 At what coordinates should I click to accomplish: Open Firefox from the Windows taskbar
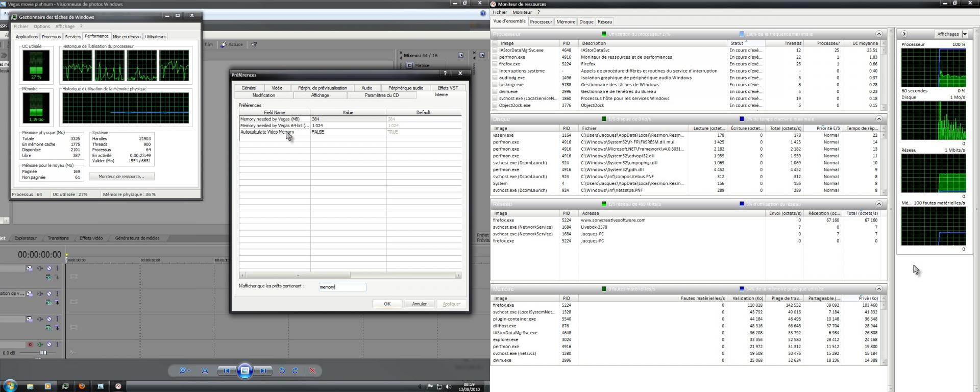(82, 386)
